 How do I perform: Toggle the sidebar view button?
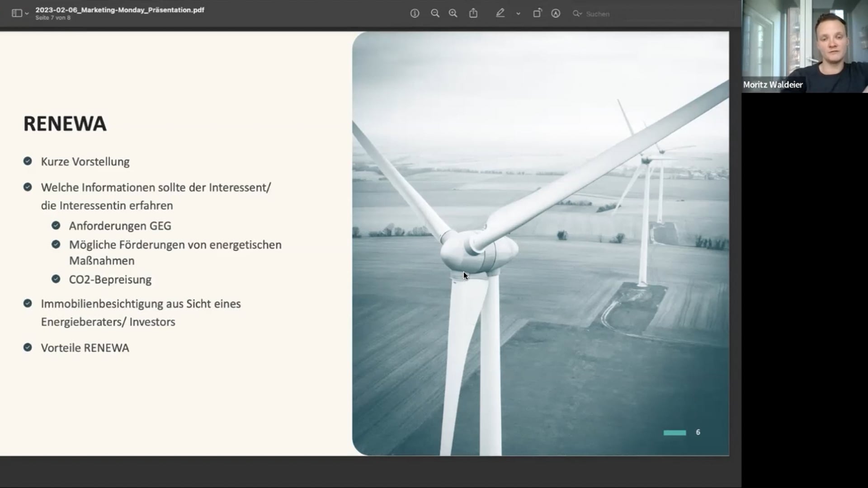click(17, 14)
